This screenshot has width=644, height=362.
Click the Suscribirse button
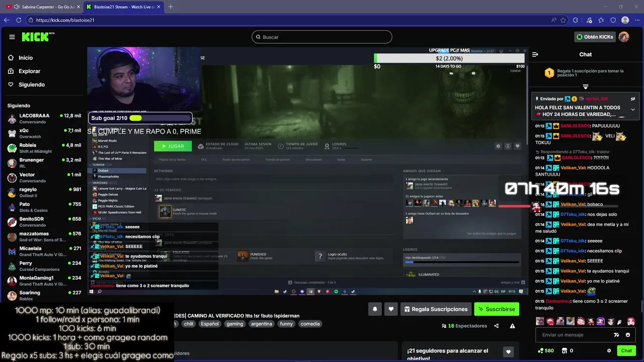tap(496, 309)
